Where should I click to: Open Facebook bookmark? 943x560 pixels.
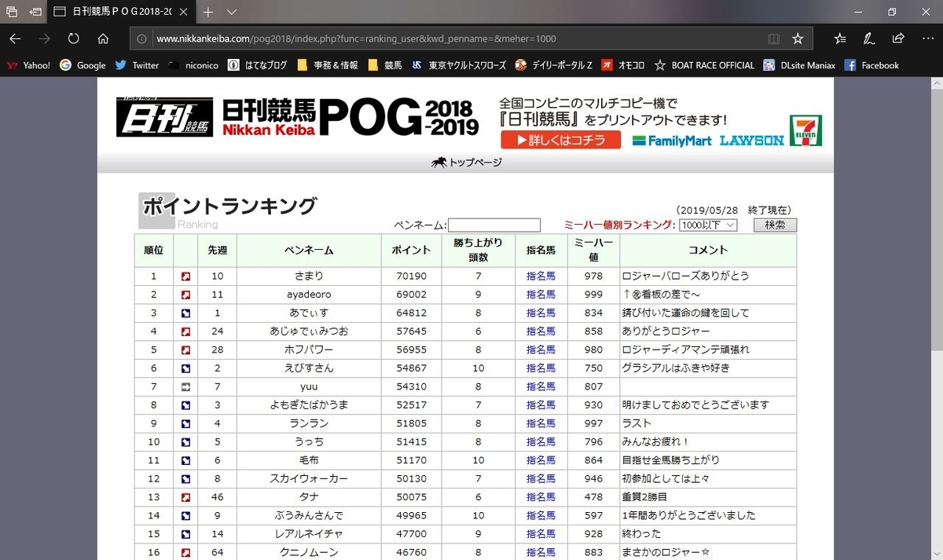pyautogui.click(x=871, y=65)
